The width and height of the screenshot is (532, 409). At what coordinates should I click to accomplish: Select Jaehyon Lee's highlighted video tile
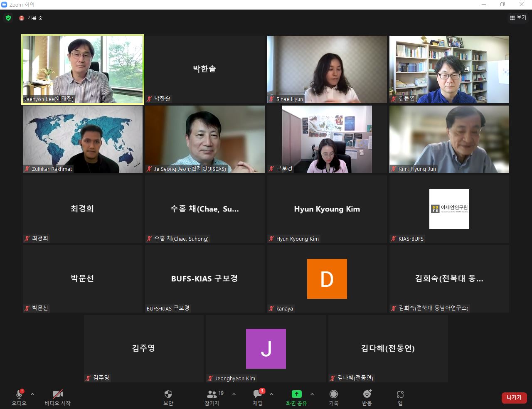click(83, 69)
